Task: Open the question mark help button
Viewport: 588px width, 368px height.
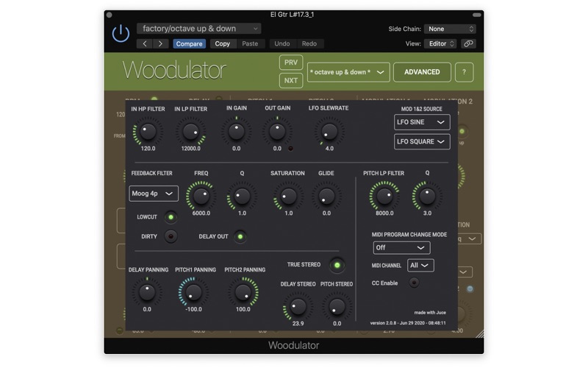Action: (x=464, y=71)
